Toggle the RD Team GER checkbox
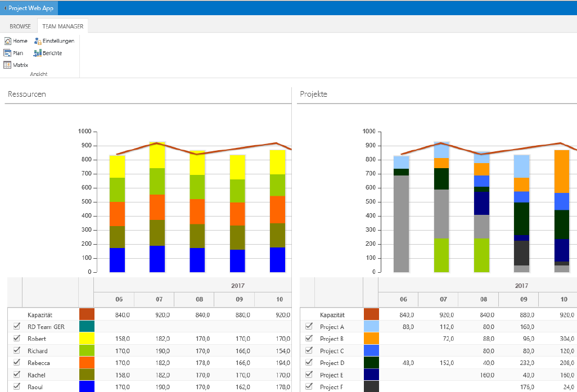 16,326
